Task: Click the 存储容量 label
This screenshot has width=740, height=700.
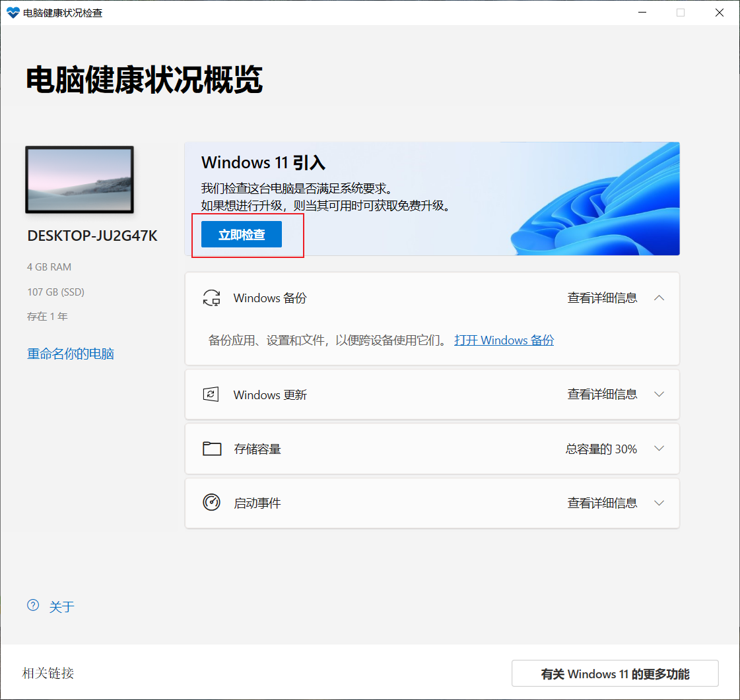Action: pos(257,449)
